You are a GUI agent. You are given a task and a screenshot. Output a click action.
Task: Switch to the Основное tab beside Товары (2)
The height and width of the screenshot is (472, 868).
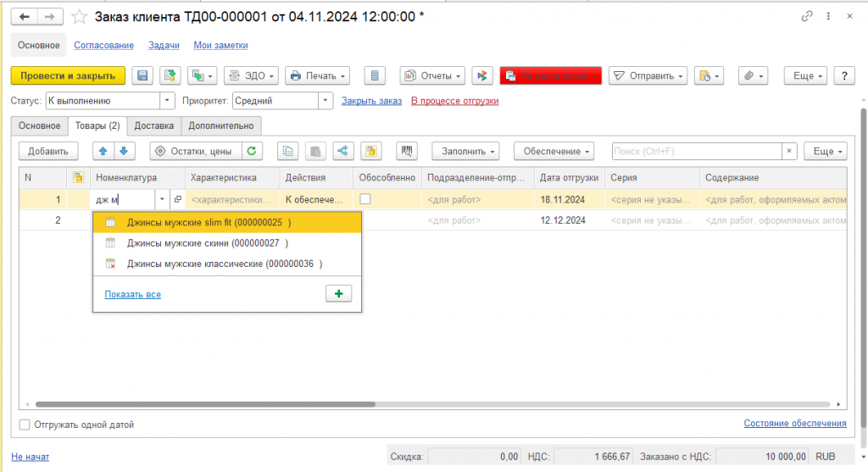point(39,125)
